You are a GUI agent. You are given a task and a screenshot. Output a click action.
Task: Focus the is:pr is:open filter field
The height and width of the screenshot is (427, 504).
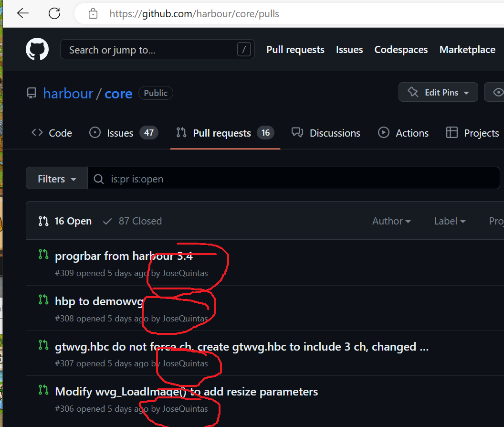(294, 178)
